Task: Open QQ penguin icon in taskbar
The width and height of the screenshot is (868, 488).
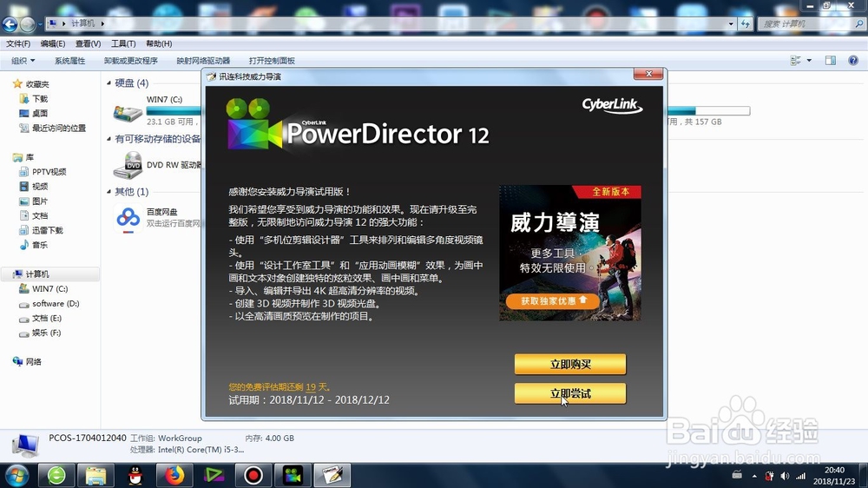Action: pos(135,475)
